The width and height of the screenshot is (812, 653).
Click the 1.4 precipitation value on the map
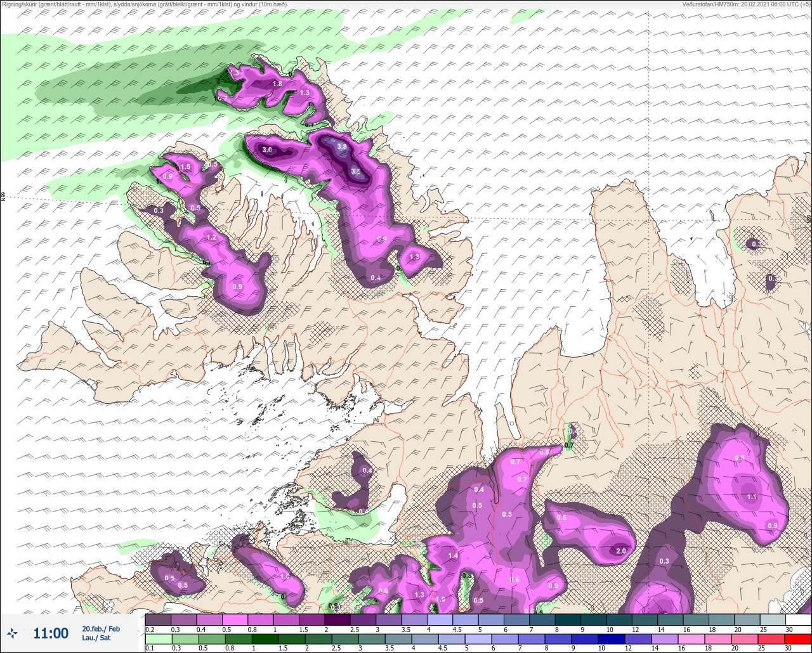(x=453, y=555)
